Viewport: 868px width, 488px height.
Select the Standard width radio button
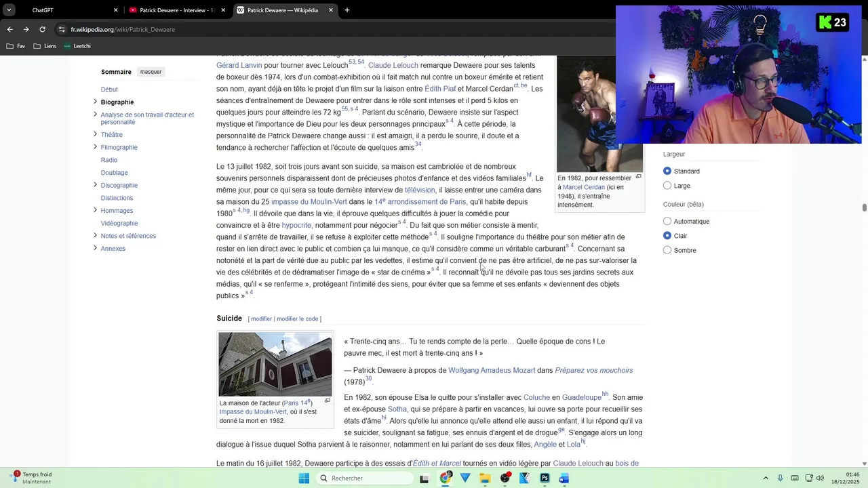(667, 171)
